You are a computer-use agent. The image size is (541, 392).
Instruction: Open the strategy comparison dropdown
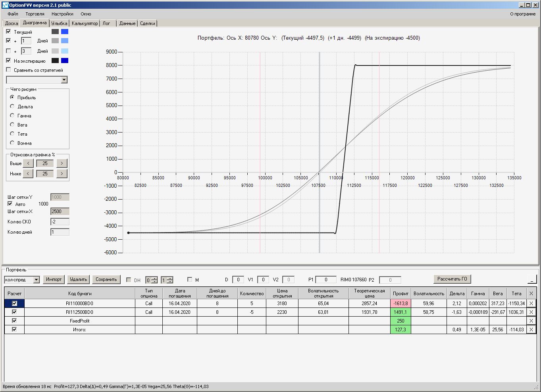click(64, 80)
